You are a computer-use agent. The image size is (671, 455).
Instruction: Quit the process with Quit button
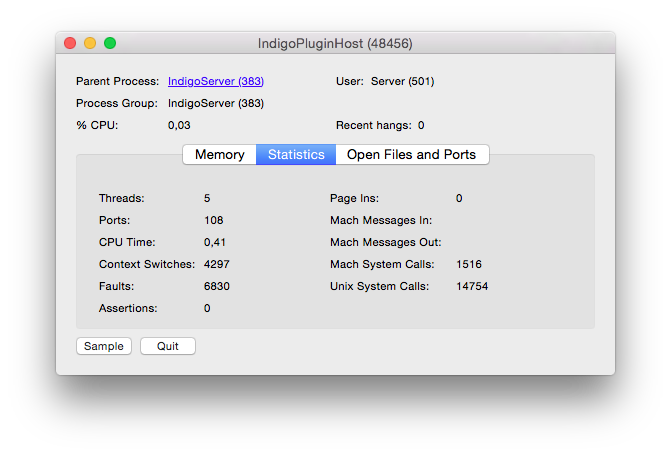(168, 346)
